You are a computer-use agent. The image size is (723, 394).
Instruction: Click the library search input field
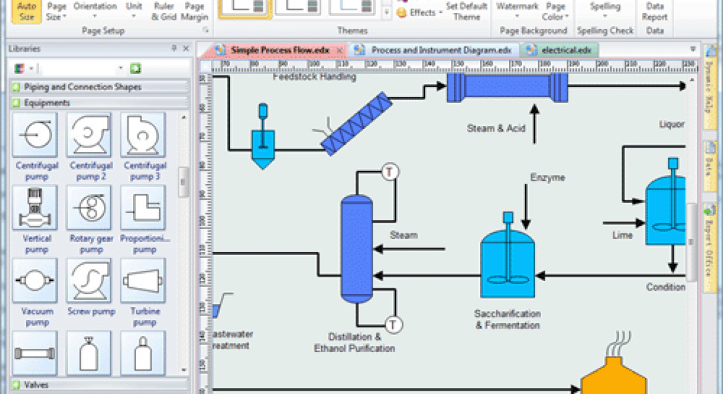click(82, 68)
